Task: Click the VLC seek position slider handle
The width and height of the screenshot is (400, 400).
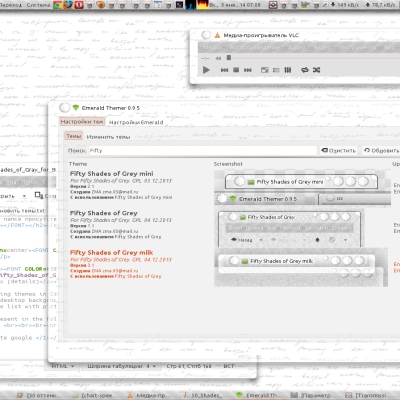Action: click(x=229, y=58)
